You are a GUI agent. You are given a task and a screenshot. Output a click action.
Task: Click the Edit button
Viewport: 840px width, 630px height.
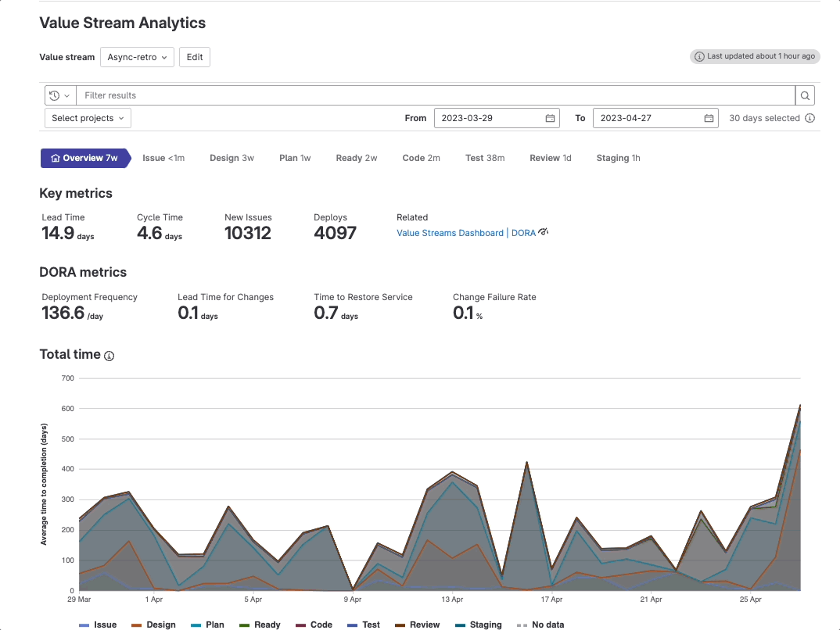[x=194, y=57]
